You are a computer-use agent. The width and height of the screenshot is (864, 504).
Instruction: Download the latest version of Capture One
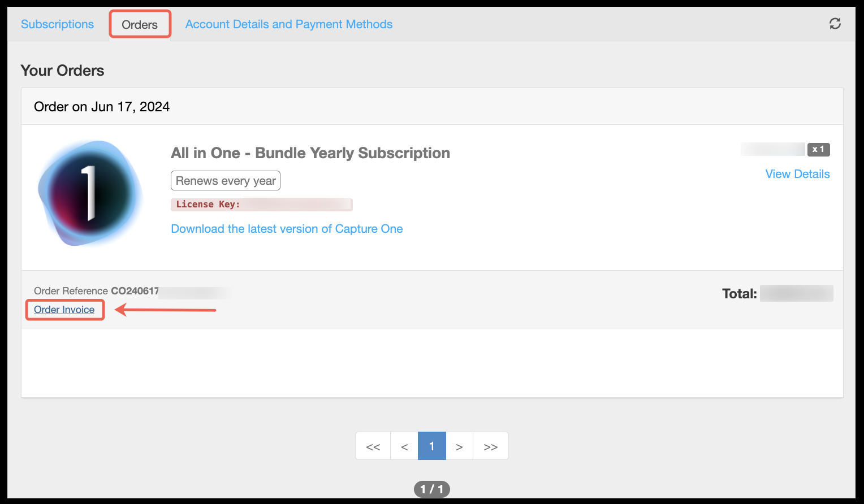tap(287, 229)
